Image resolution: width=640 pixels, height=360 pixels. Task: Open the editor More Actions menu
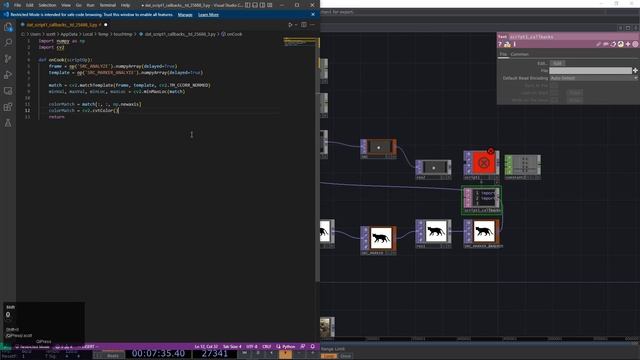point(312,25)
